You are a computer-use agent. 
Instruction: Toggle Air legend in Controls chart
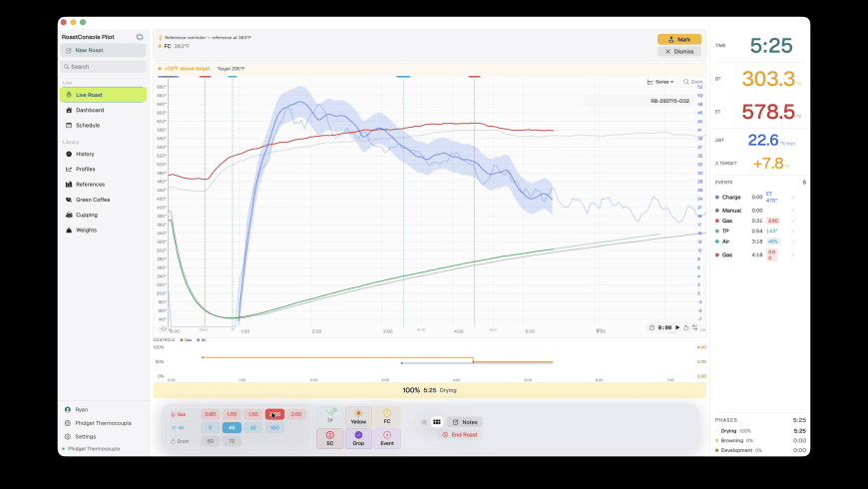(201, 340)
